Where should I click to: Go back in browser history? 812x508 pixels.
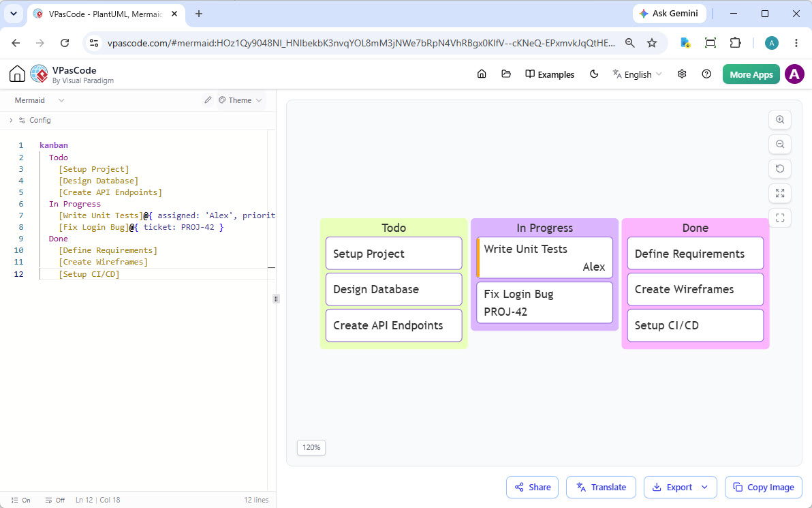coord(16,43)
